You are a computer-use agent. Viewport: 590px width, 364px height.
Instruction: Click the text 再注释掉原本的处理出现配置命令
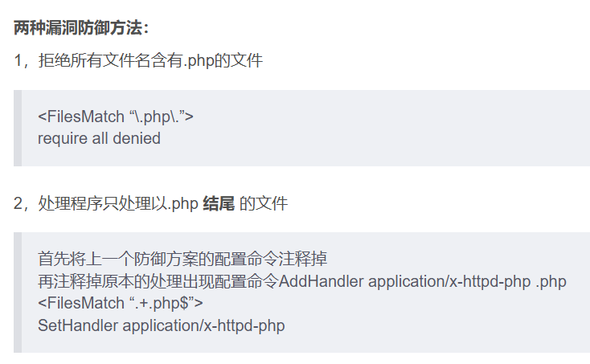point(158,281)
